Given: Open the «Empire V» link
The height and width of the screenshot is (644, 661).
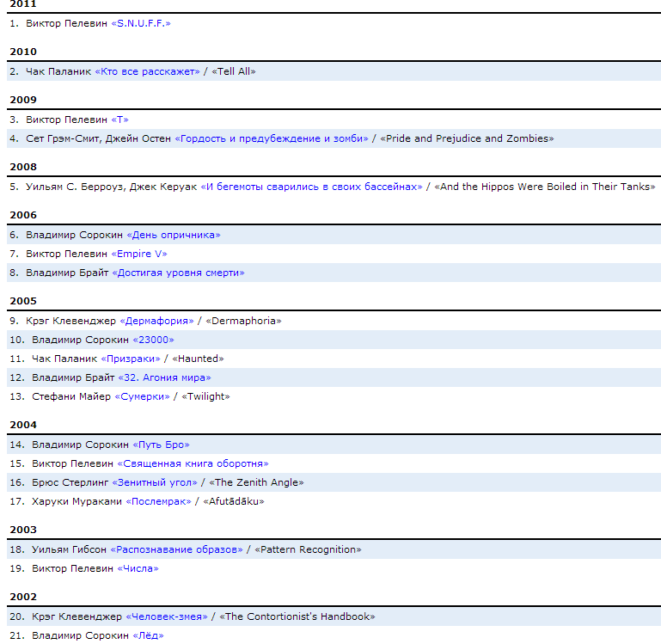Looking at the screenshot, I should coord(139,254).
